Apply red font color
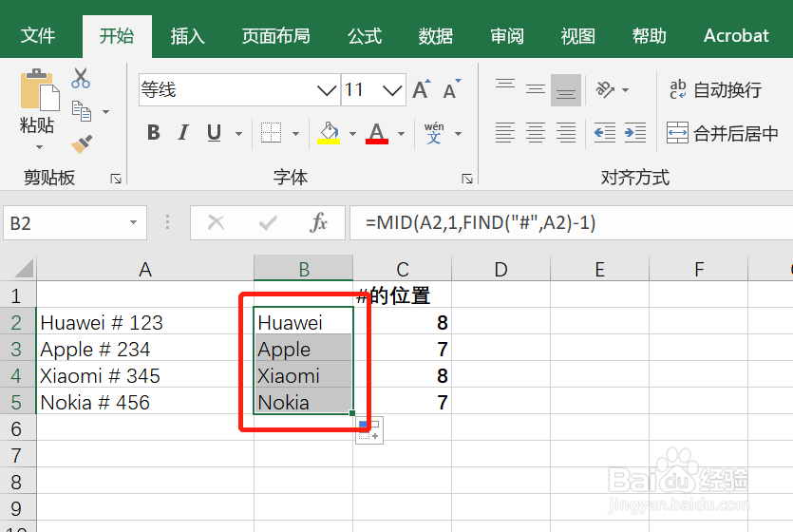The image size is (793, 532). [x=377, y=133]
